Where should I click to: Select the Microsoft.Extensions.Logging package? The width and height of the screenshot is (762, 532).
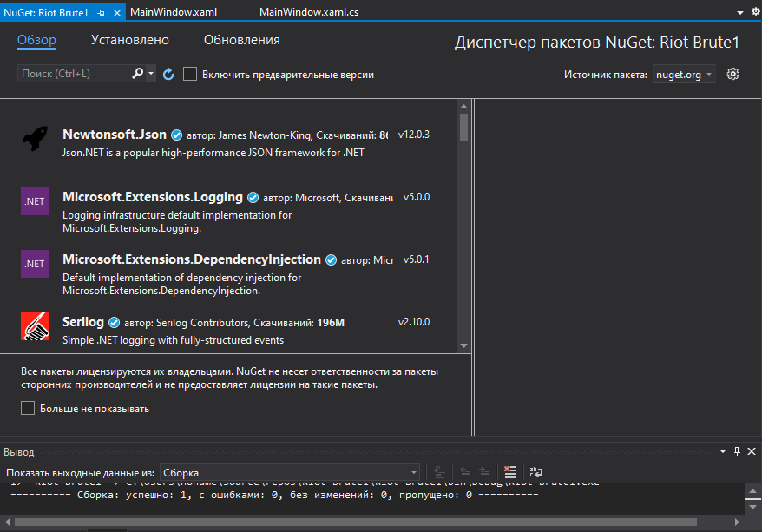(228, 209)
